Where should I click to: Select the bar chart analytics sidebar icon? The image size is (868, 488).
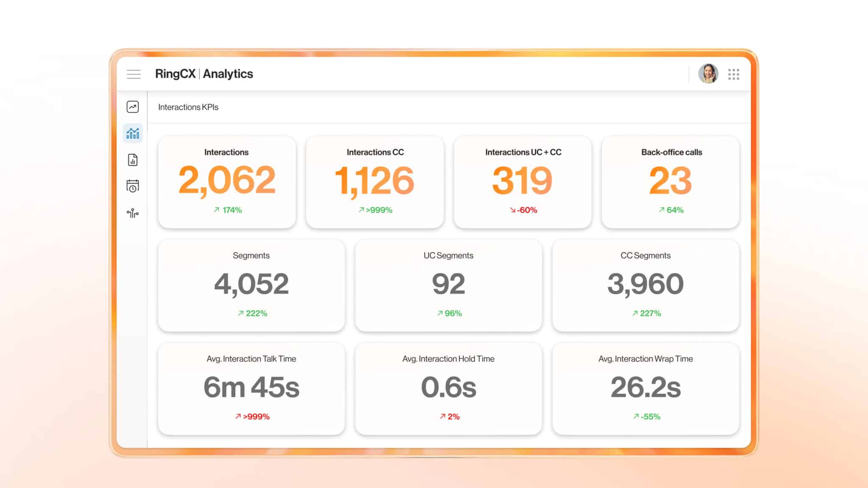133,133
